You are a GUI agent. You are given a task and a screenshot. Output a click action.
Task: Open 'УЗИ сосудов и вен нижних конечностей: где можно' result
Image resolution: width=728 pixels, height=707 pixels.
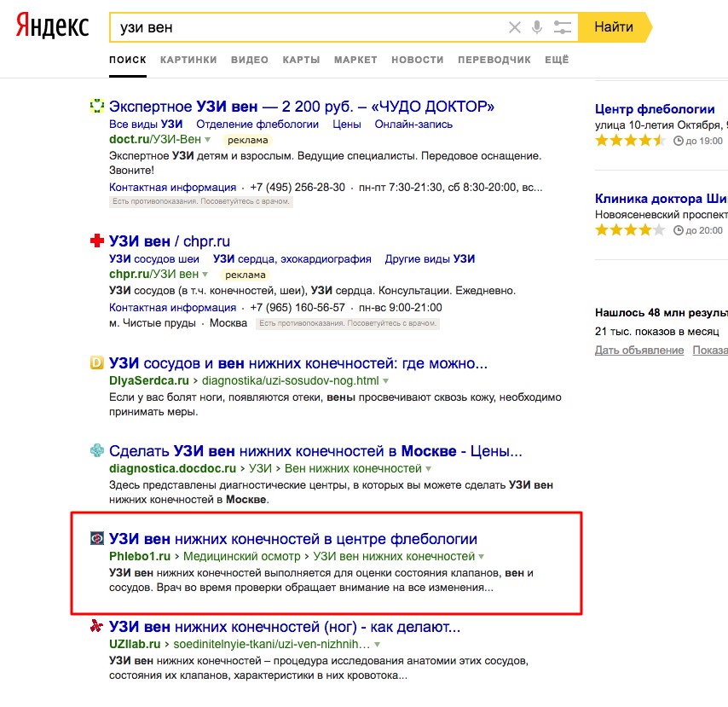click(x=298, y=363)
